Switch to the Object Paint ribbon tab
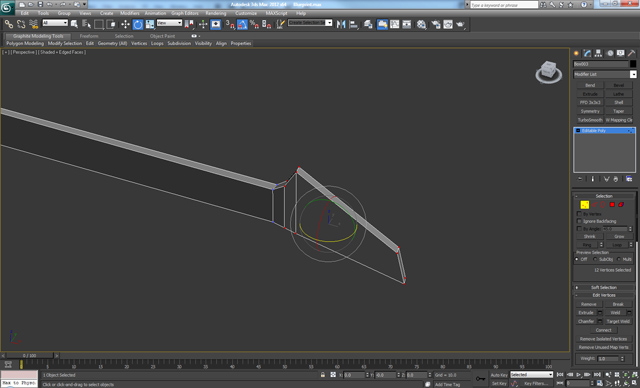This screenshot has height=388, width=640. (x=162, y=36)
